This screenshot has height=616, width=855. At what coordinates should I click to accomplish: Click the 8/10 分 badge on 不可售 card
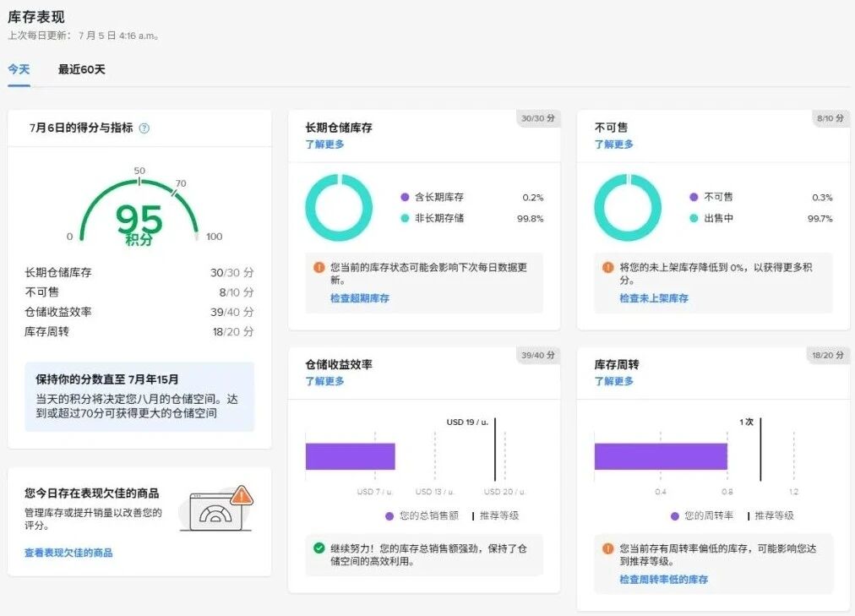(x=830, y=118)
